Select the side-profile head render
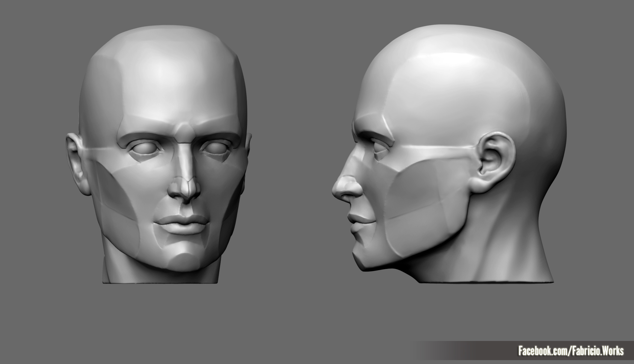Screen dimensions: 634x364 coord(449,154)
